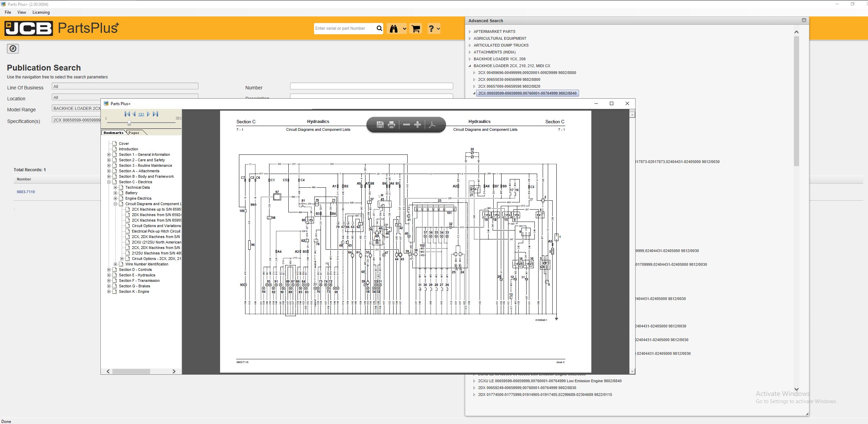Collapse Section C - Electrics branch
868x424 pixels.
pos(109,182)
